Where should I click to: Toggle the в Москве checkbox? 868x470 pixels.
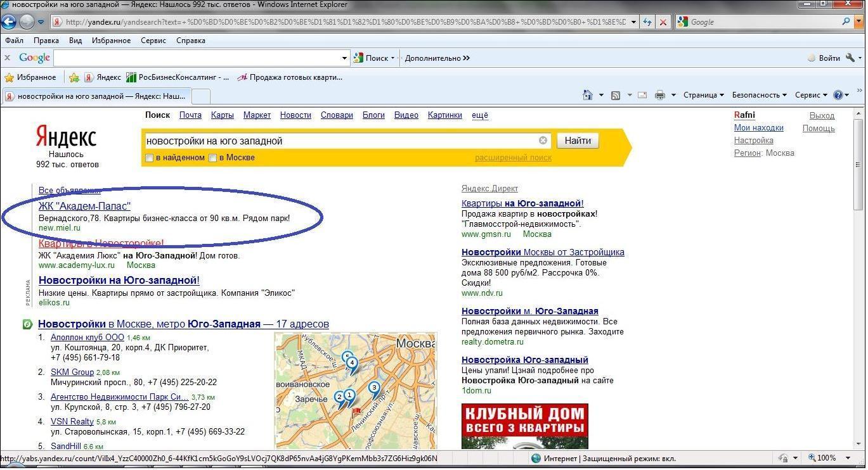coord(213,158)
